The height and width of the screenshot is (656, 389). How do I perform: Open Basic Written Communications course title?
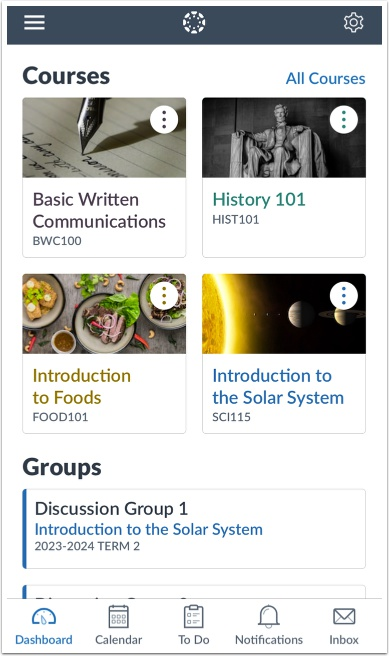tap(99, 210)
